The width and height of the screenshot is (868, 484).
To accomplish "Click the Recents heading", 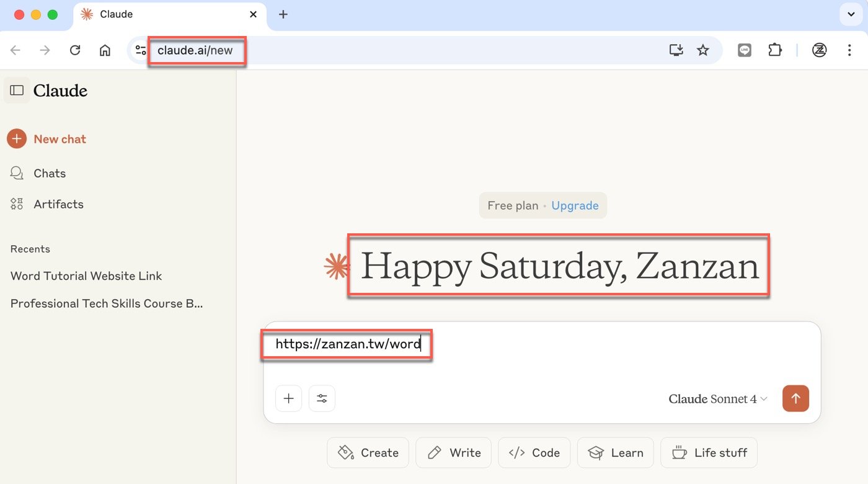I will (x=30, y=249).
